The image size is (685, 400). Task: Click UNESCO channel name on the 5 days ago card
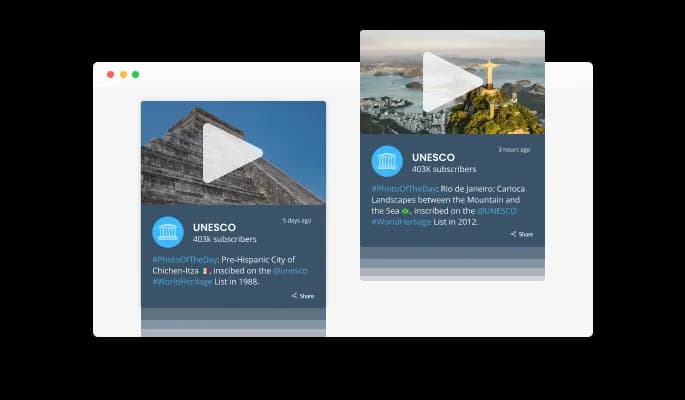[214, 228]
